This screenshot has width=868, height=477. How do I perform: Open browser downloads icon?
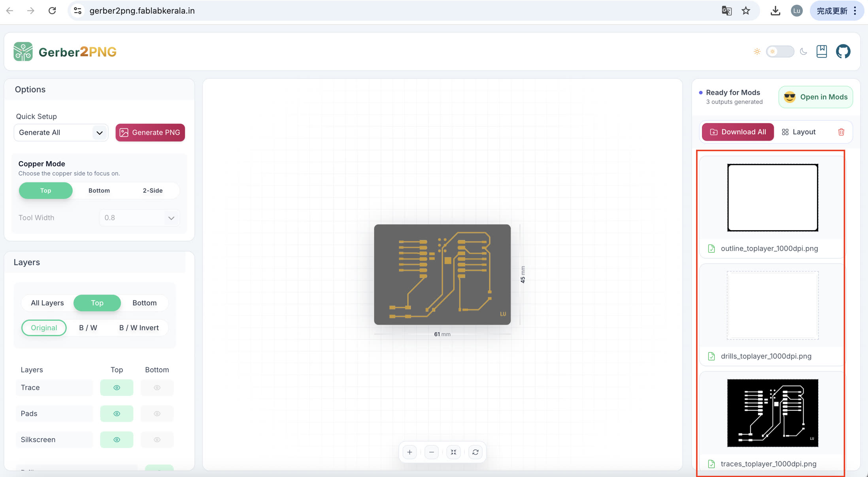point(775,11)
